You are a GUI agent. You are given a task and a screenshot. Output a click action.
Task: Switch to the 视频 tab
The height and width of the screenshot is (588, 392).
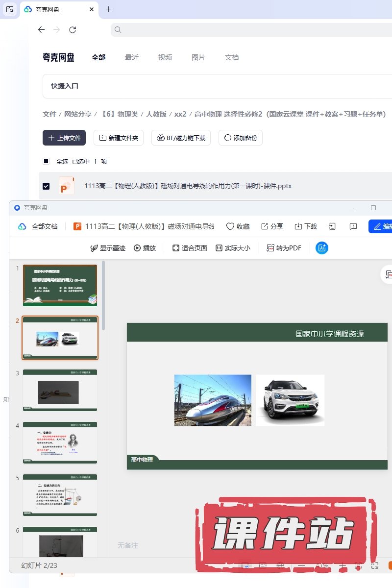click(165, 57)
